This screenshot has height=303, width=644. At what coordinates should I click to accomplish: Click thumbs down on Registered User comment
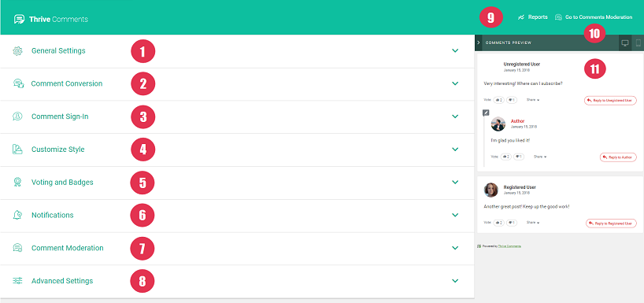[511, 223]
